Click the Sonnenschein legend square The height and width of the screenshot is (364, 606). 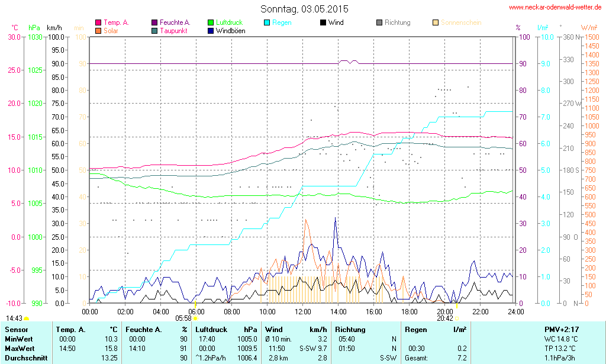pyautogui.click(x=436, y=22)
